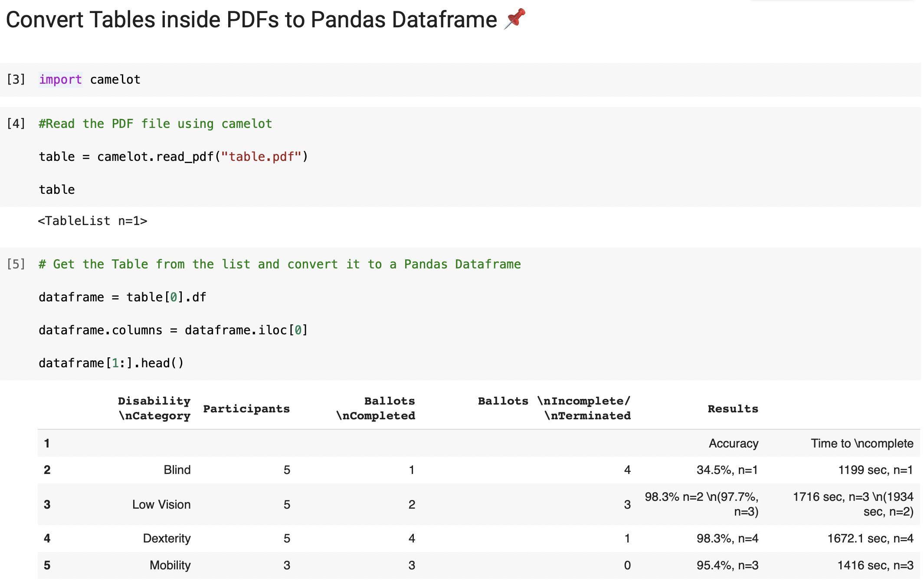The width and height of the screenshot is (924, 588).
Task: Click the [3] cell execution counter
Action: (x=16, y=80)
